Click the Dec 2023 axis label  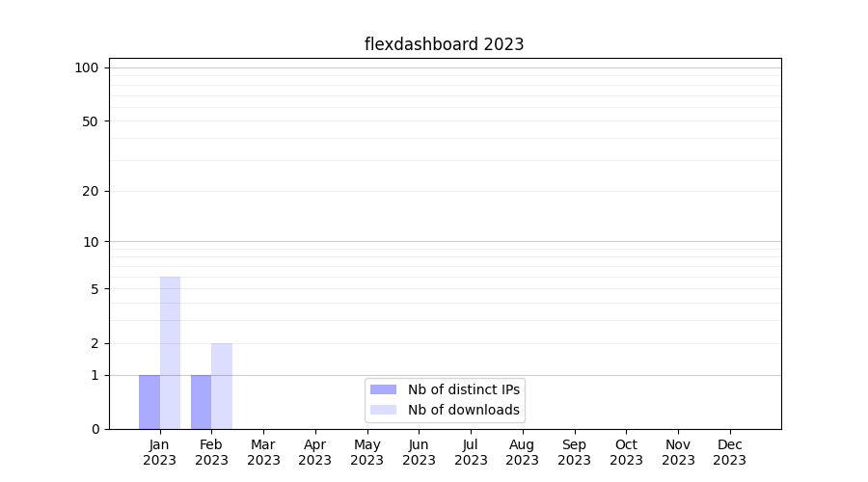pyautogui.click(x=729, y=452)
